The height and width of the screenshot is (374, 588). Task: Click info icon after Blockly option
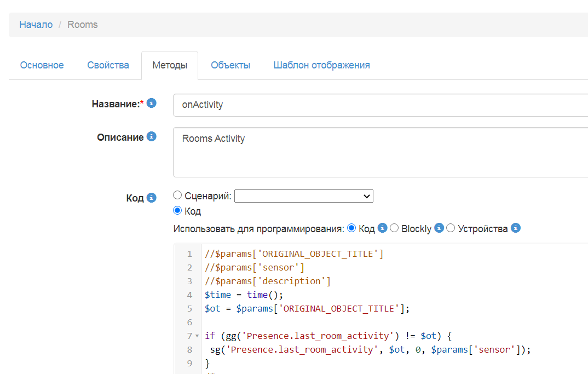point(439,228)
